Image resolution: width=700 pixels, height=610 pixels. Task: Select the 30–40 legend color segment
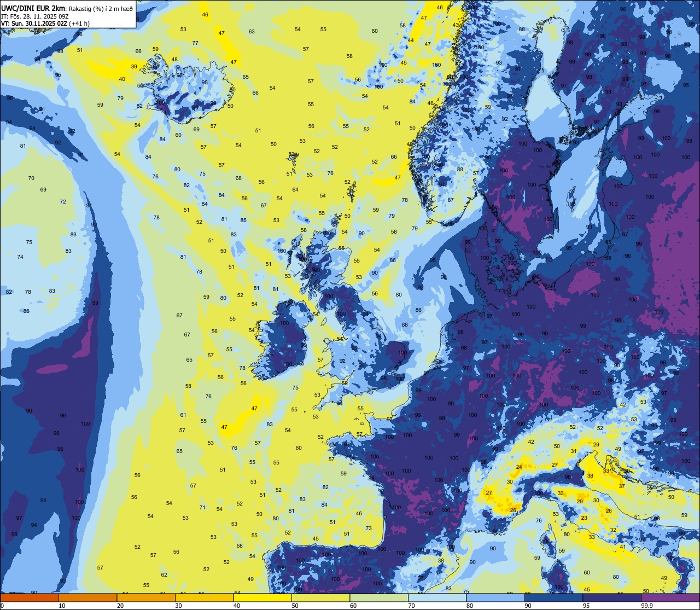[204, 597]
